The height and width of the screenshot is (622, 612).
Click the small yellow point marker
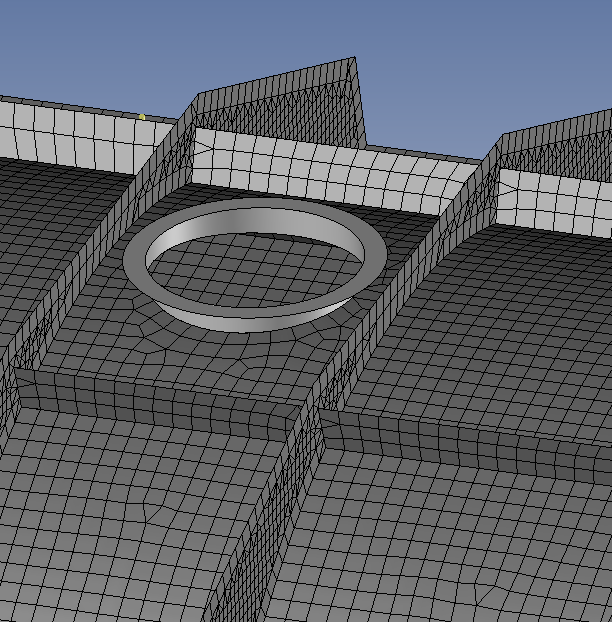coord(142,117)
